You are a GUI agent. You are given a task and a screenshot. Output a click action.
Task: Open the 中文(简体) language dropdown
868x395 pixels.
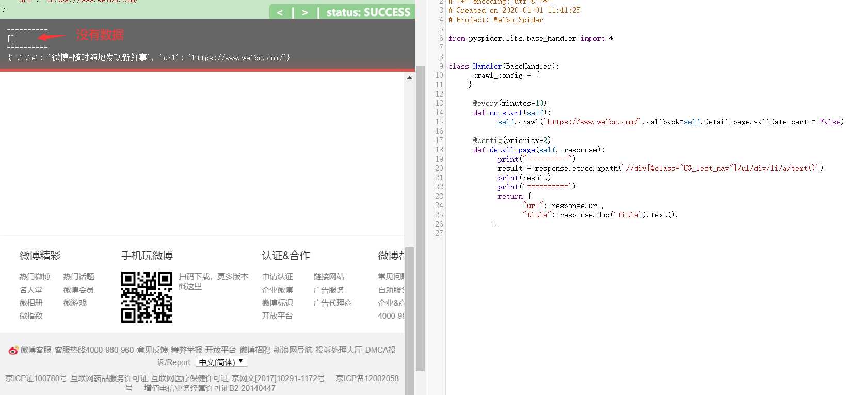[221, 362]
